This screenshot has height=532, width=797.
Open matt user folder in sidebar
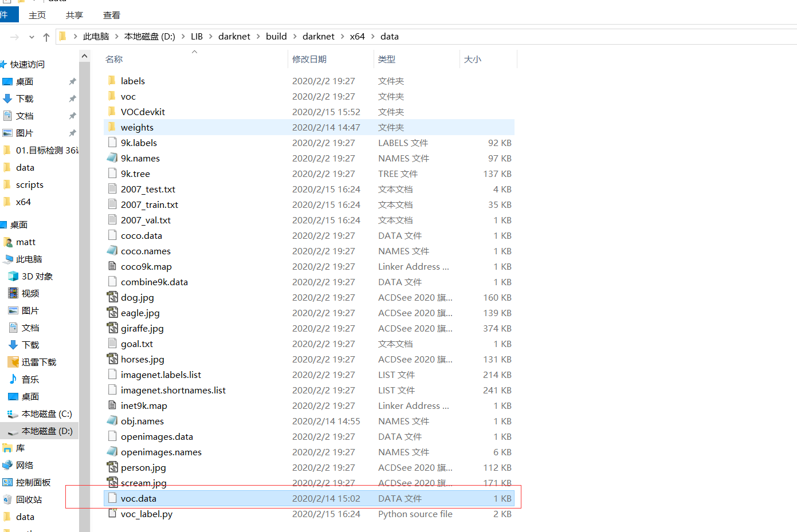pos(25,242)
